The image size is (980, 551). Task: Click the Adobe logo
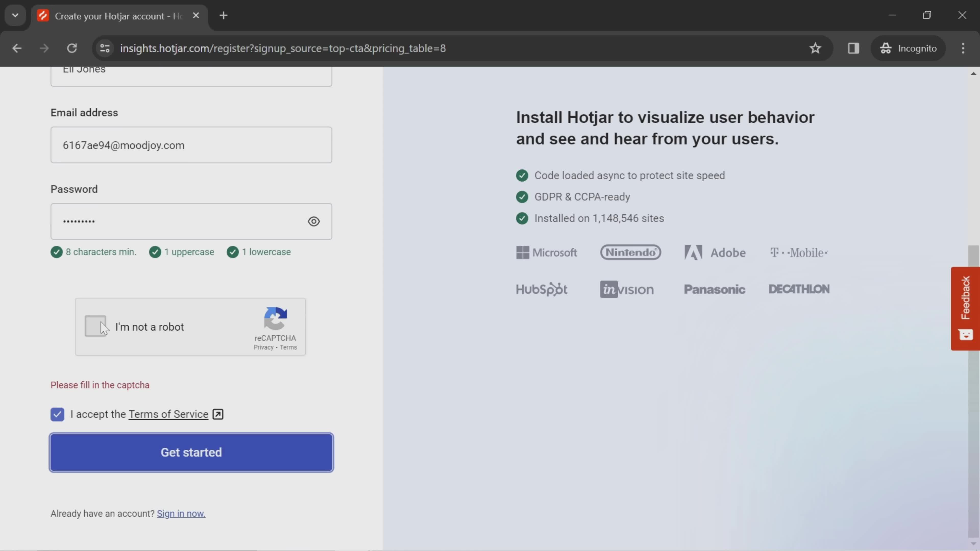pyautogui.click(x=715, y=253)
